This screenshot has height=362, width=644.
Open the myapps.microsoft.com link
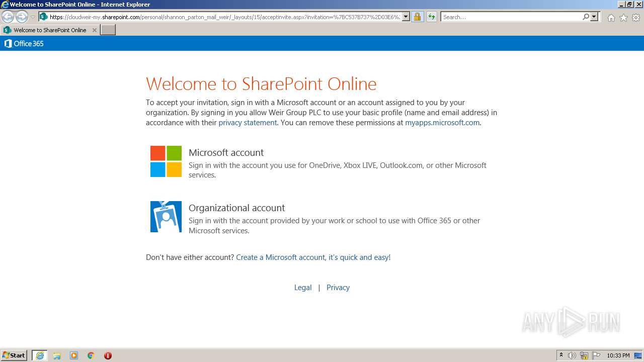click(x=442, y=123)
